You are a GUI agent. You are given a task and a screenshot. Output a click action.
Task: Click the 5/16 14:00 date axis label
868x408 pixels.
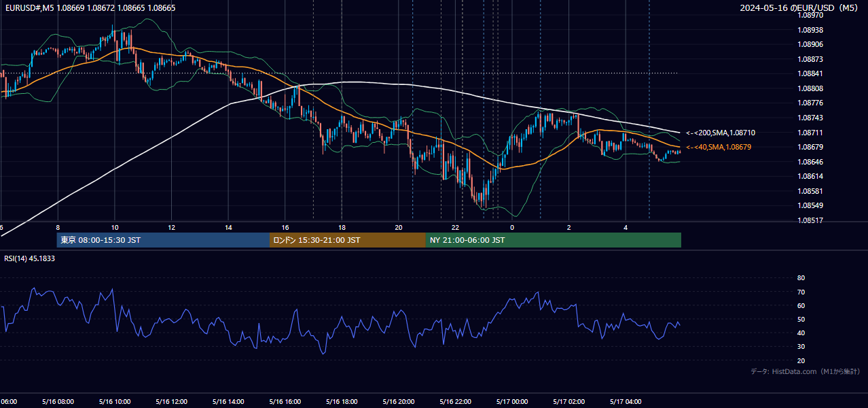(228, 402)
